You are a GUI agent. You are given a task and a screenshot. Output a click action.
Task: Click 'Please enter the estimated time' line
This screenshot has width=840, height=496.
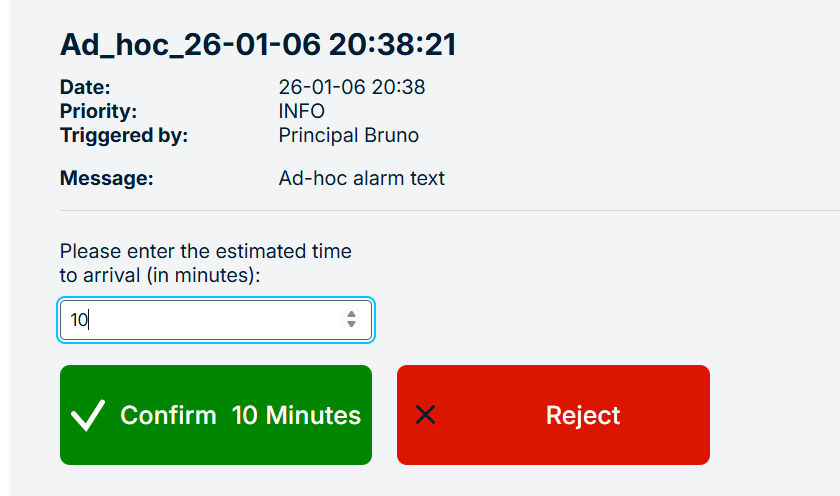tap(205, 251)
